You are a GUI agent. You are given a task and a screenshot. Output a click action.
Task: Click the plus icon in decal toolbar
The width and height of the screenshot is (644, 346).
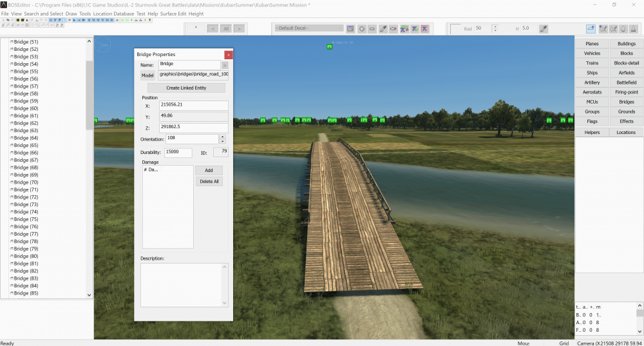pyautogui.click(x=362, y=29)
